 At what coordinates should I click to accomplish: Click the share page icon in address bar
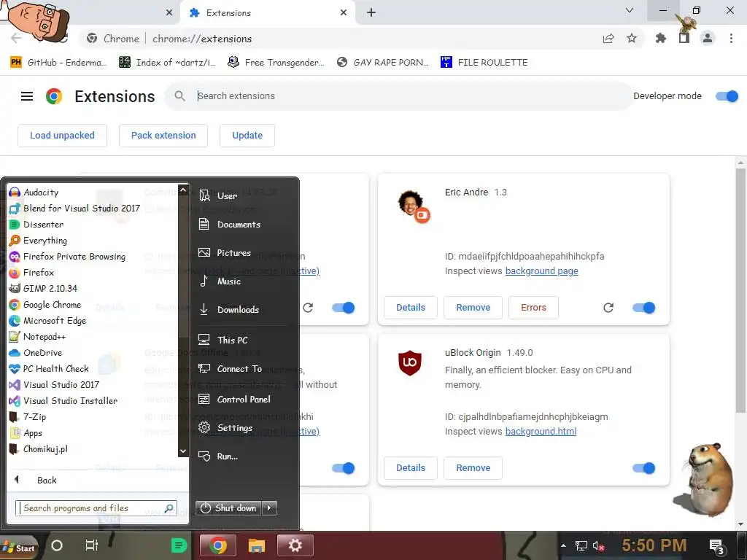tap(608, 39)
